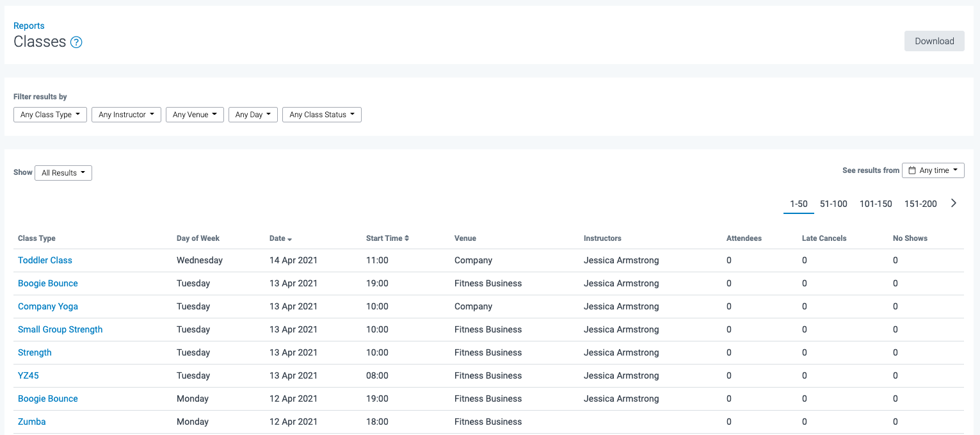
Task: Switch to results 51-100
Action: coord(833,203)
